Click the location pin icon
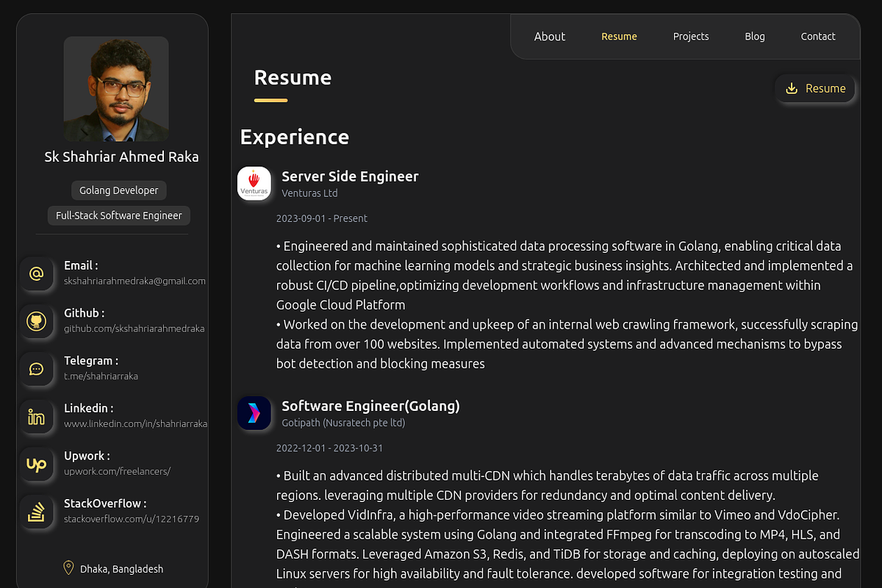882x588 pixels. (68, 568)
